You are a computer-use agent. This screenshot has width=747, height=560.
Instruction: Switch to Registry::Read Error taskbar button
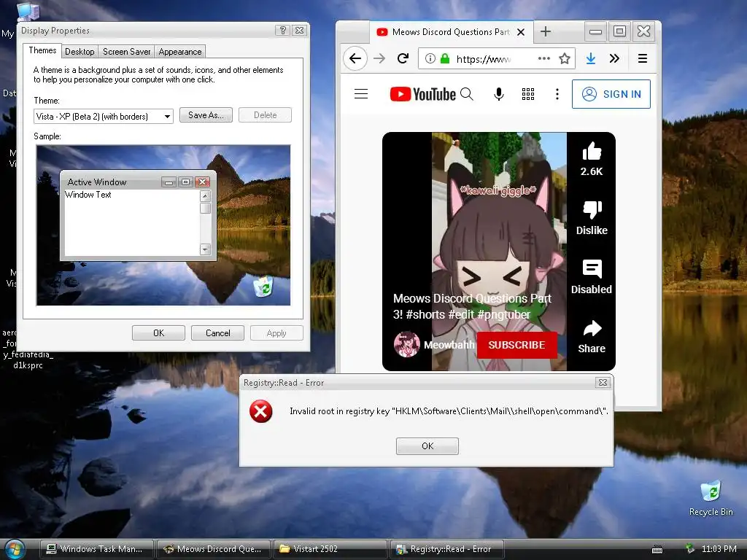447,549
